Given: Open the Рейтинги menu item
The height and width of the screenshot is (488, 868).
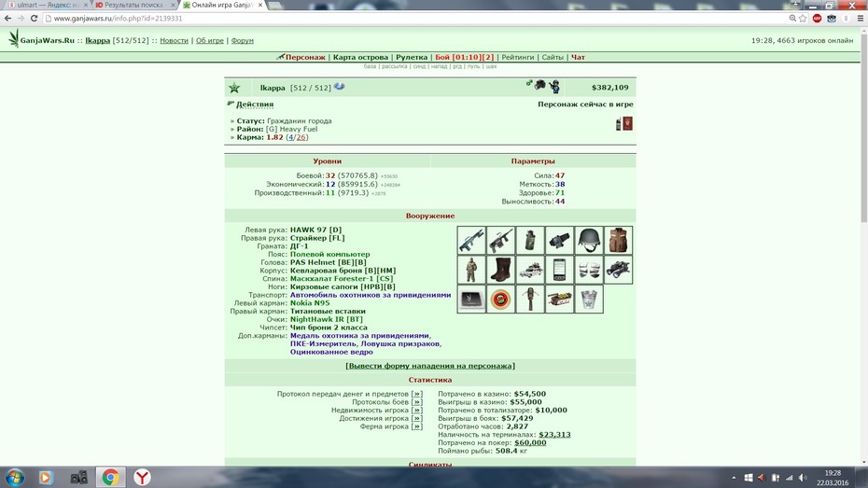Looking at the screenshot, I should 518,57.
